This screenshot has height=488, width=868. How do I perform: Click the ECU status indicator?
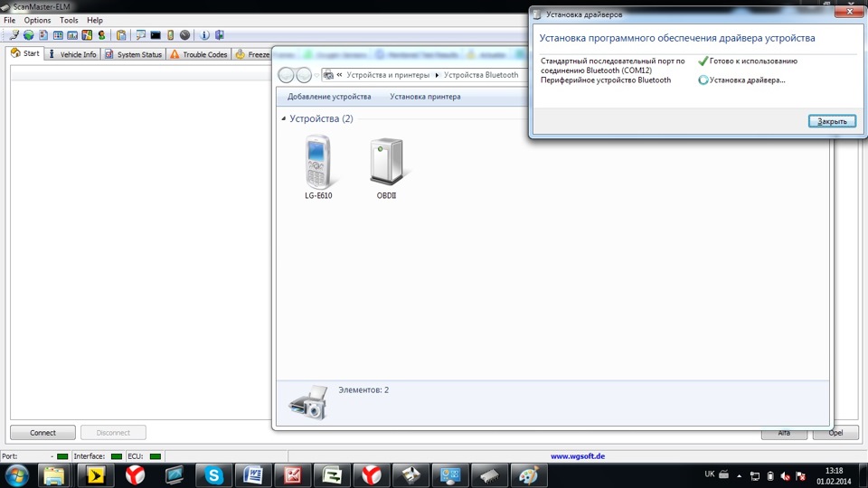156,456
